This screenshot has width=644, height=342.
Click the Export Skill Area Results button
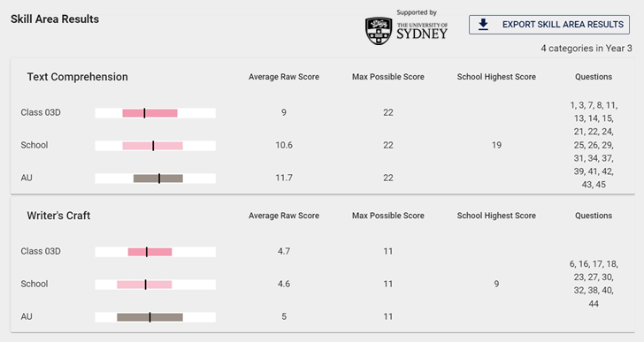click(549, 25)
